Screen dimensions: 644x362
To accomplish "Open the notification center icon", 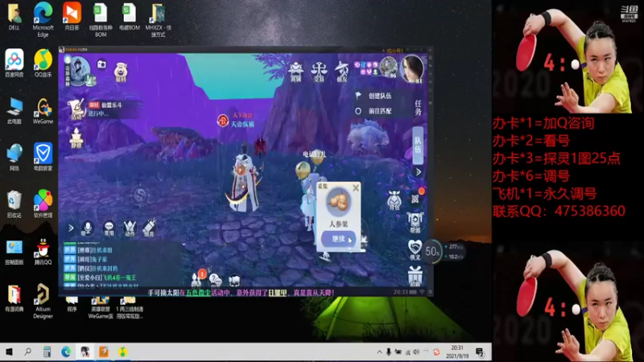I will (x=480, y=352).
